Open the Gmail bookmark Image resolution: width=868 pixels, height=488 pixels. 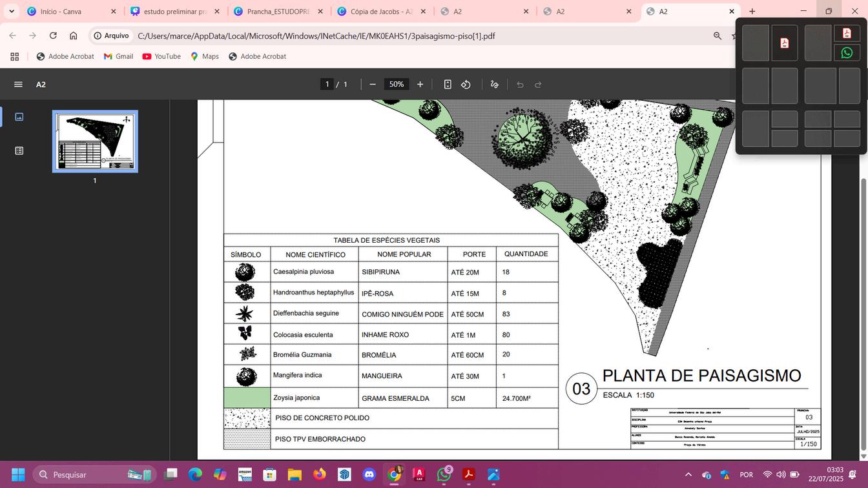[118, 57]
